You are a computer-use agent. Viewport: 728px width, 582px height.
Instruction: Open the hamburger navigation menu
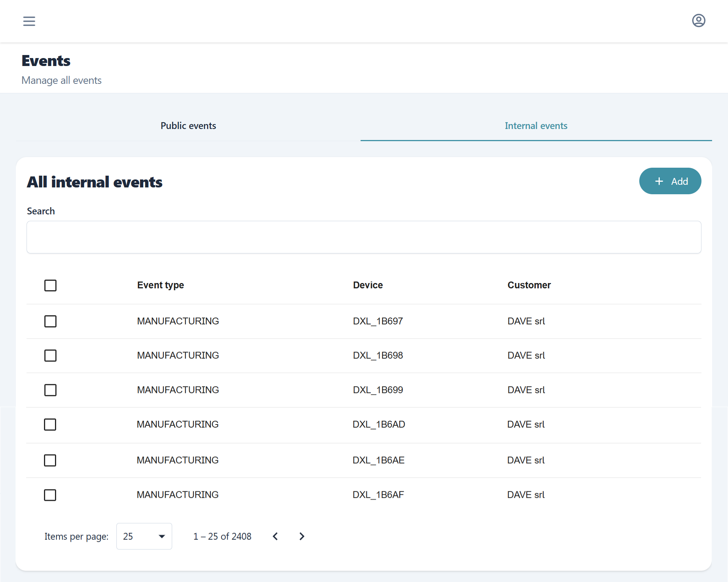(x=29, y=21)
